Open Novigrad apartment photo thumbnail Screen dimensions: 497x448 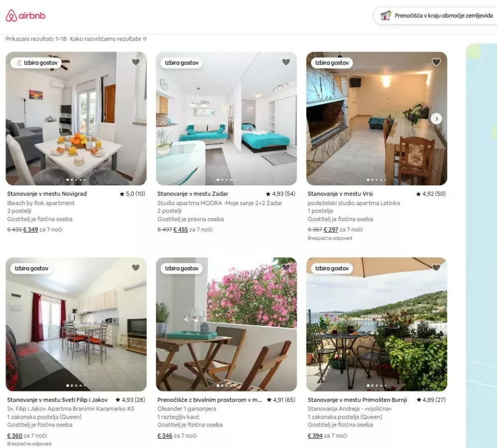(x=76, y=119)
